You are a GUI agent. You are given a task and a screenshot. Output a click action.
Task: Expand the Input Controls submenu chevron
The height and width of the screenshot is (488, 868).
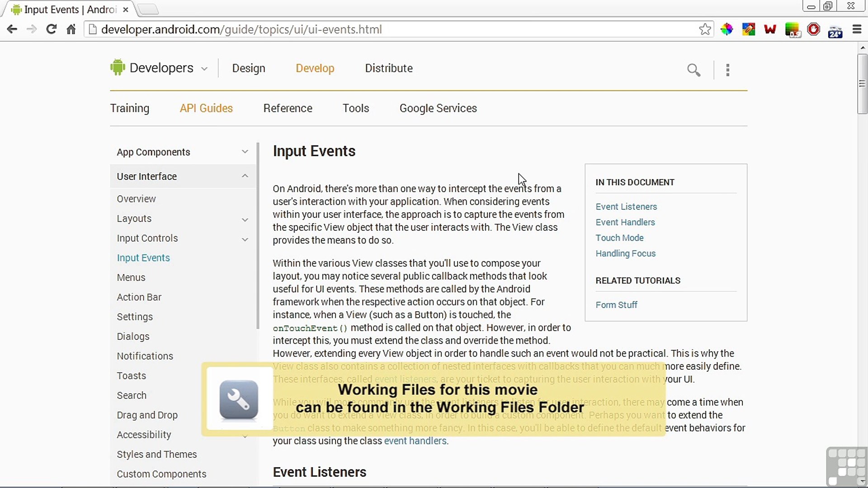[x=245, y=239]
